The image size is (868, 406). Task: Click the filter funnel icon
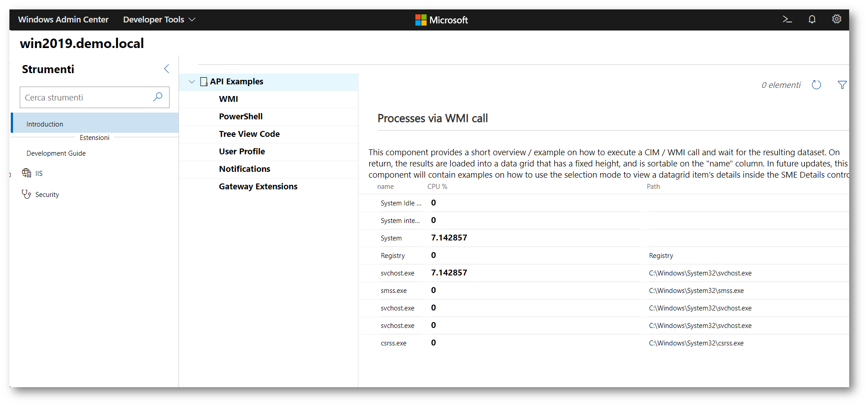click(842, 85)
